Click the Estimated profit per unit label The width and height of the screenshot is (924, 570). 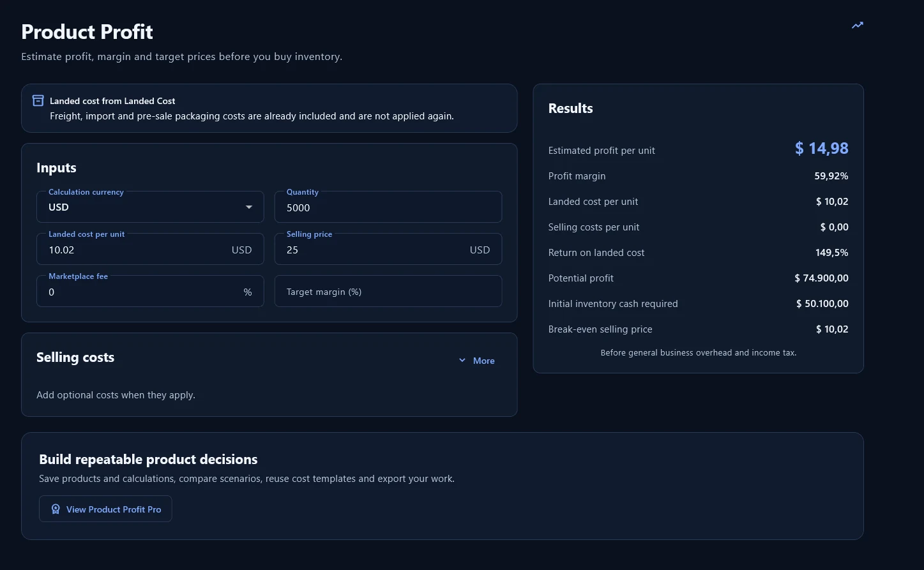click(602, 151)
